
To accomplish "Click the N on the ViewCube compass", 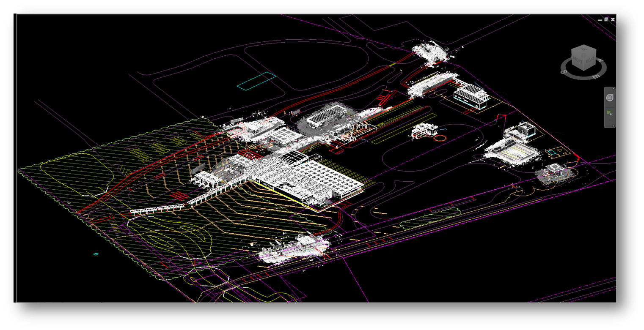I will (x=600, y=60).
